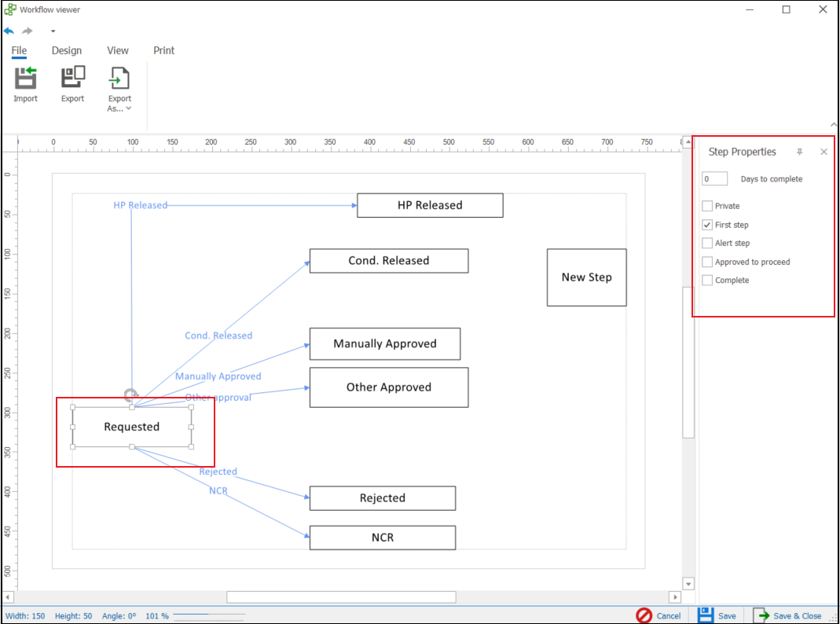Click the HP Released transition label
Image resolution: width=840 pixels, height=624 pixels.
(x=141, y=205)
